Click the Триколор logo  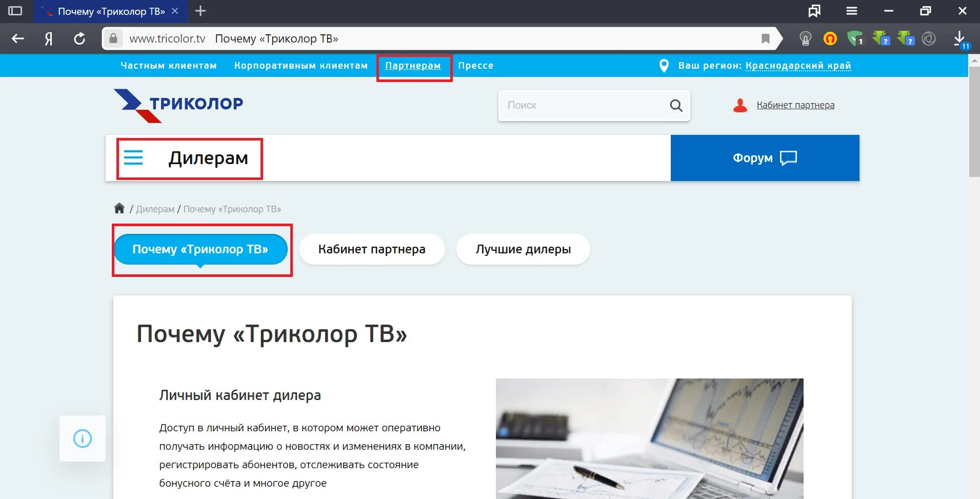click(x=178, y=106)
